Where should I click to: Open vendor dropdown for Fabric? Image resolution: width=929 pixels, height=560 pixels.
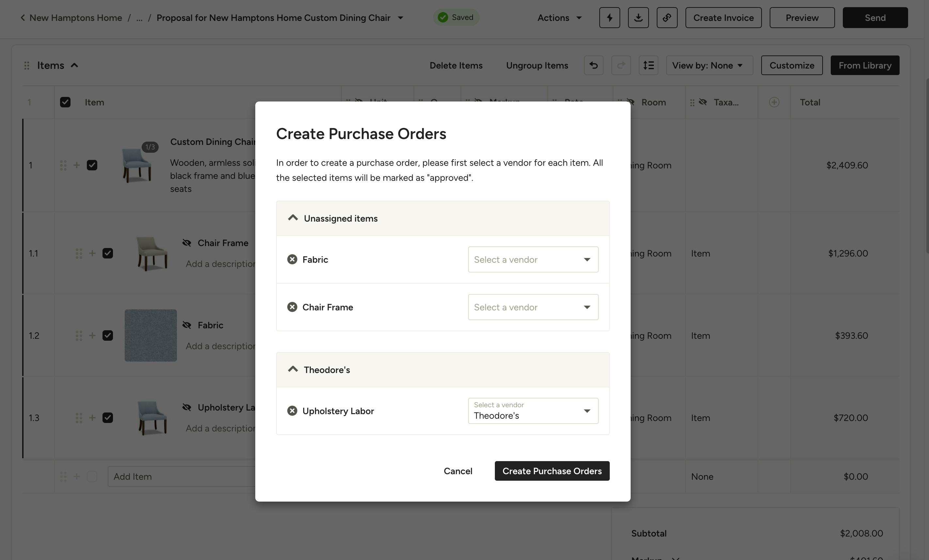(533, 259)
